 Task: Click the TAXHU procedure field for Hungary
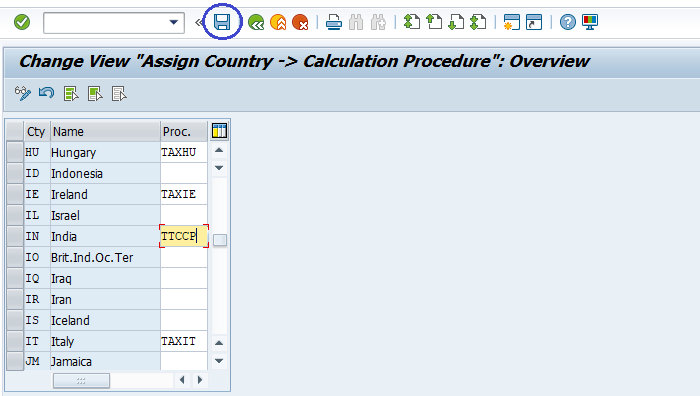click(184, 152)
